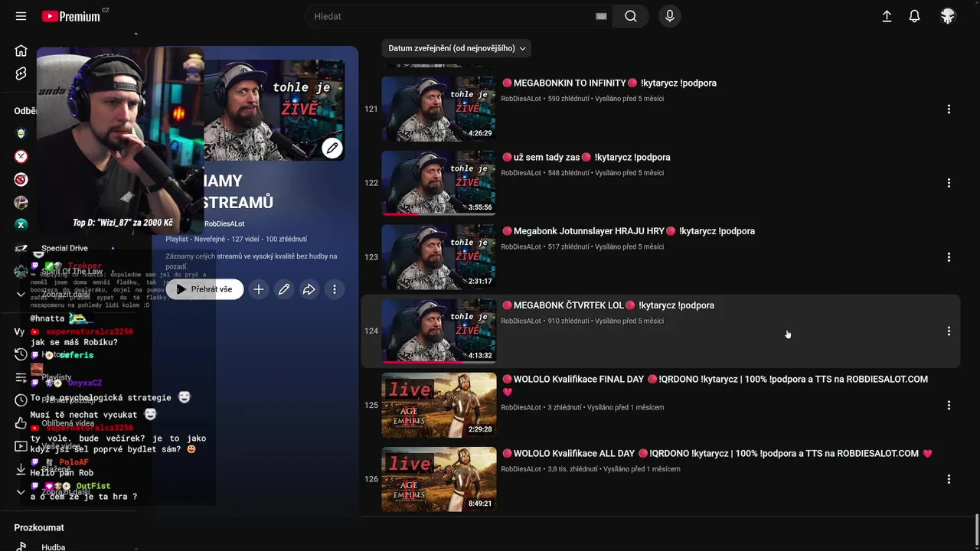
Task: Go to Home in left sidebar
Action: (x=21, y=51)
